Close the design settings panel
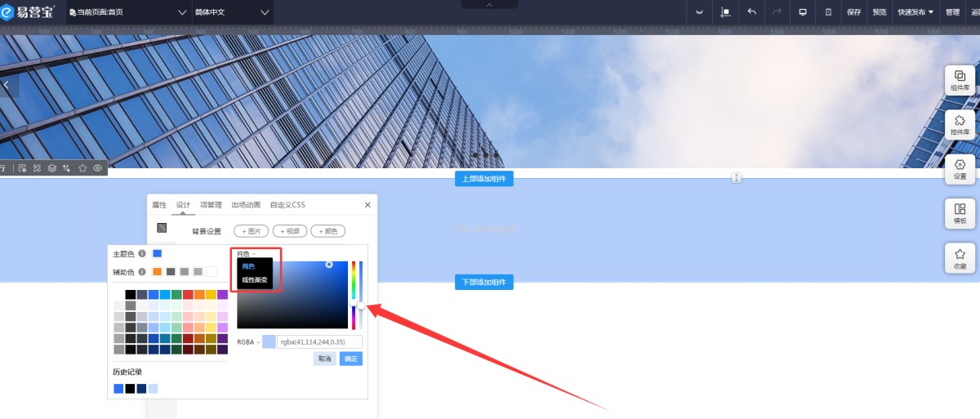 pyautogui.click(x=367, y=205)
